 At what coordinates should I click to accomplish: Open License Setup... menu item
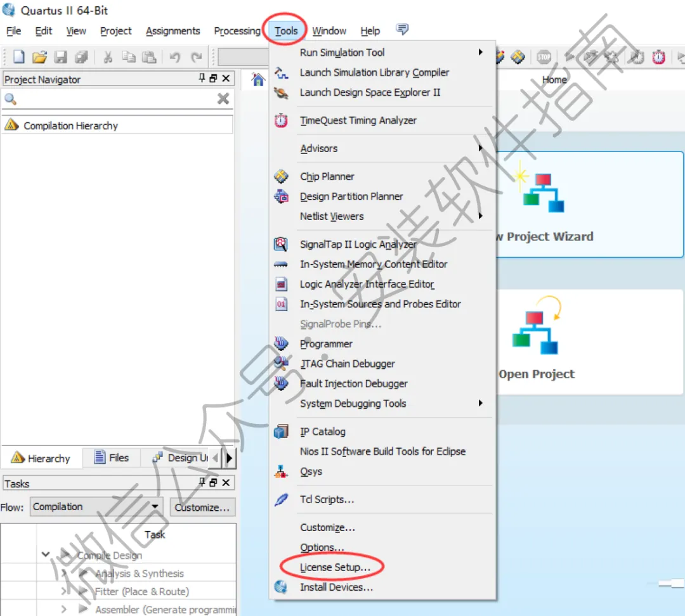(382, 567)
